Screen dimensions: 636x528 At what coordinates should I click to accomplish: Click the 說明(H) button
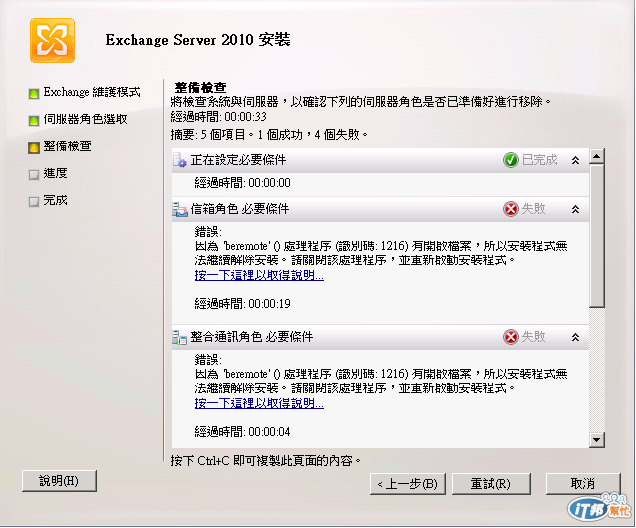tap(59, 481)
